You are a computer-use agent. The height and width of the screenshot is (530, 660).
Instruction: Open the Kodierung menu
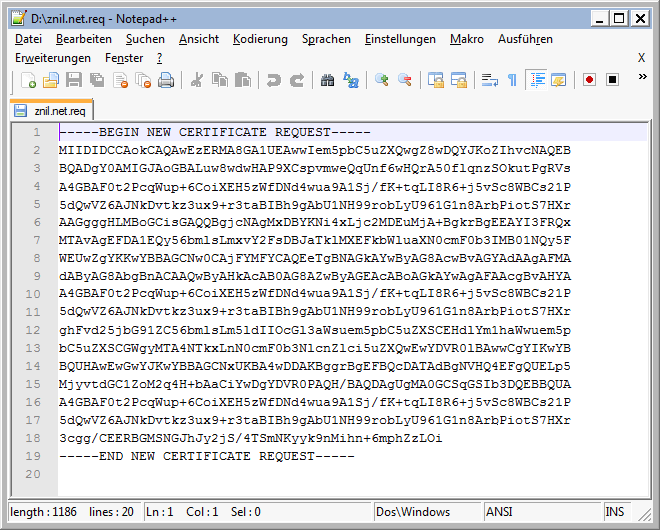260,39
